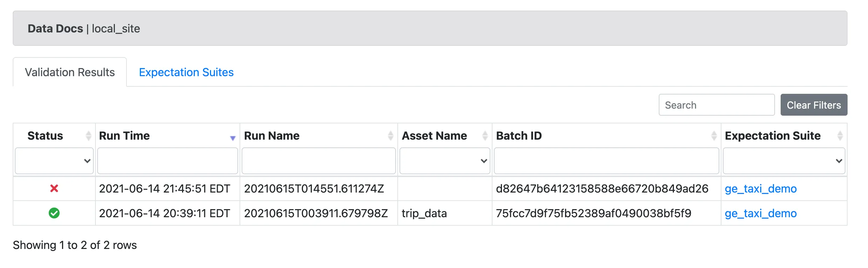Click the red failed status icon
Viewport: 868px width, 268px height.
point(54,189)
